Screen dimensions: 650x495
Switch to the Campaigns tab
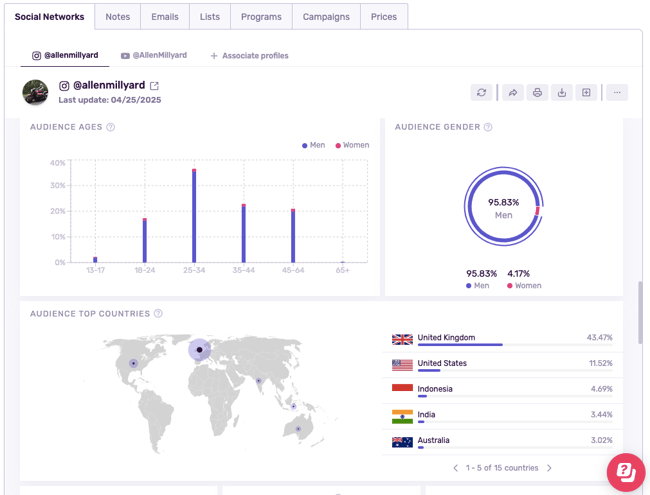click(326, 17)
